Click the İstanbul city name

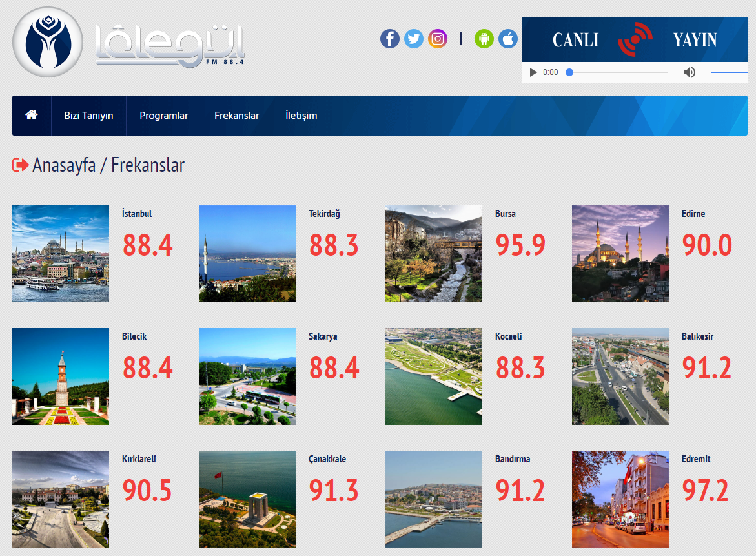[x=137, y=214]
